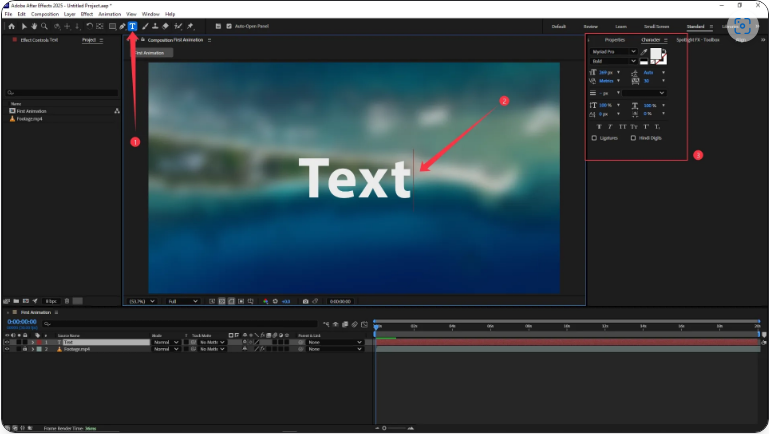Select the Clone Stamp tool
The height and width of the screenshot is (434, 769).
coord(155,26)
